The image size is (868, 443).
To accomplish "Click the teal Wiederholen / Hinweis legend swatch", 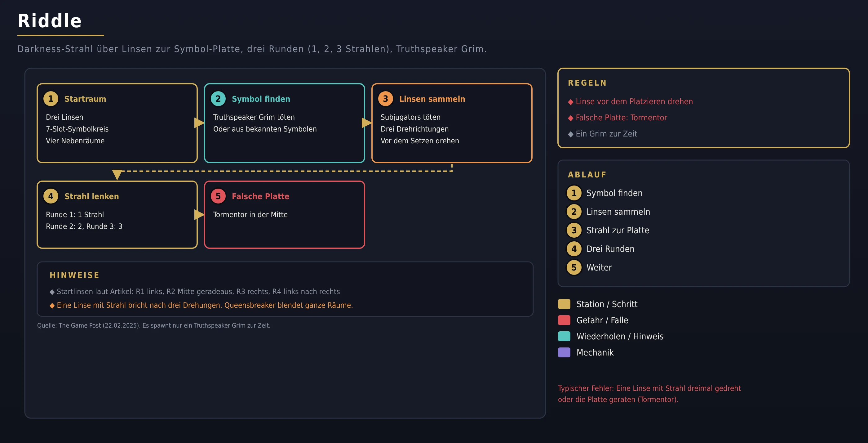I will tap(564, 337).
